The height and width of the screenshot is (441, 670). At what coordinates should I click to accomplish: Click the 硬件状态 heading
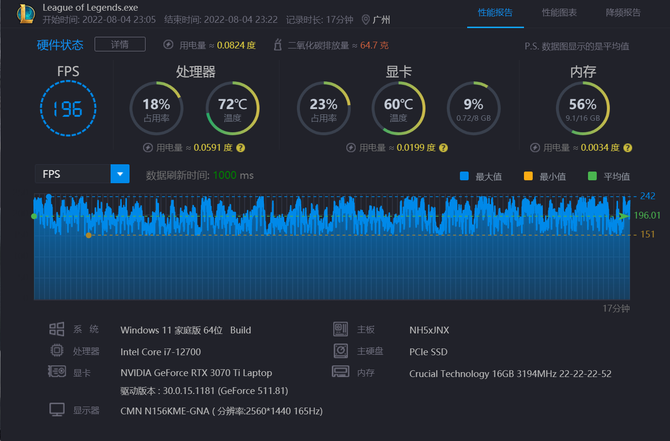60,45
